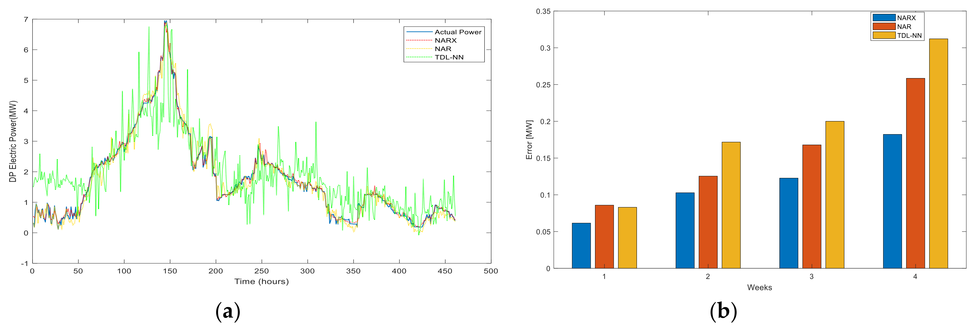Click the yellow TDL-NN bar for week 2
The height and width of the screenshot is (331, 980).
pyautogui.click(x=731, y=205)
